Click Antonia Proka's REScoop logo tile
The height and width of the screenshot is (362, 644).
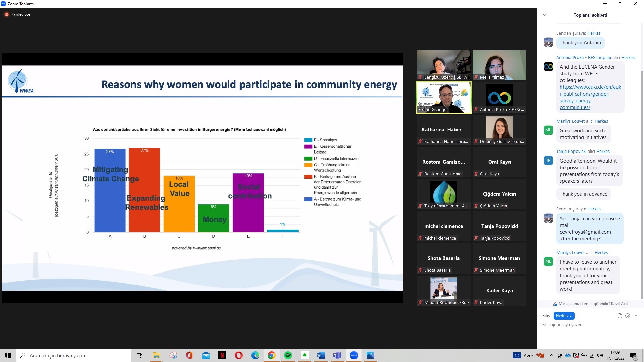499,98
